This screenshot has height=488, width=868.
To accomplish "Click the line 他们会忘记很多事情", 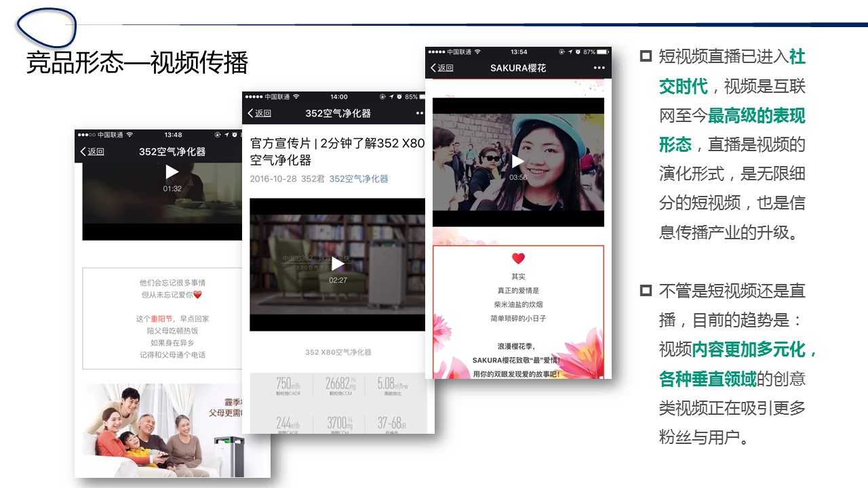I will tap(172, 283).
